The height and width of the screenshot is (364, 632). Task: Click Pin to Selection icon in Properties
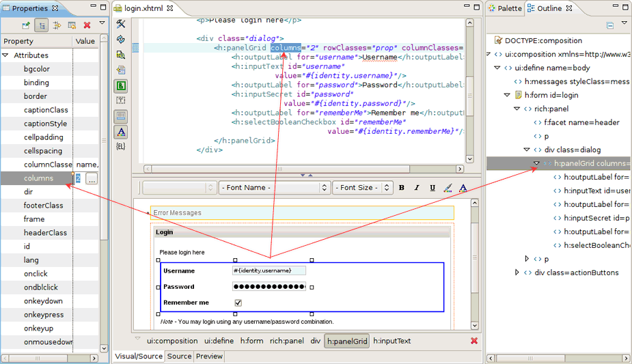[26, 25]
